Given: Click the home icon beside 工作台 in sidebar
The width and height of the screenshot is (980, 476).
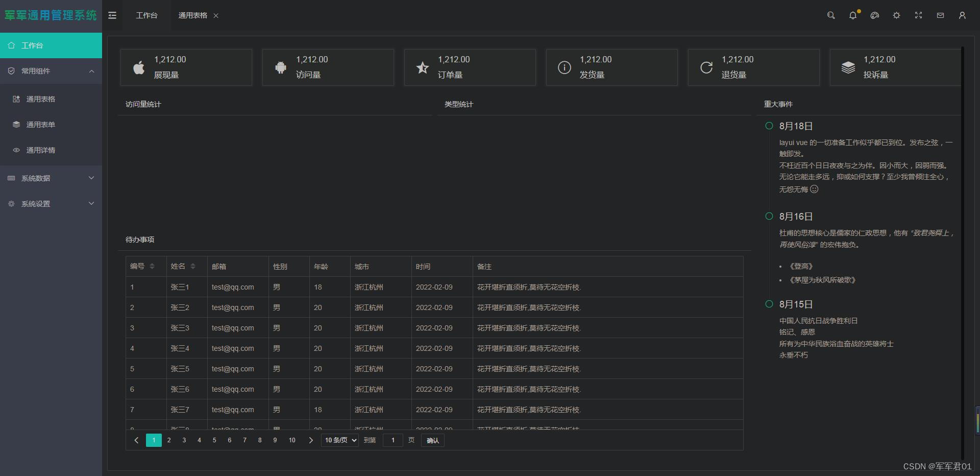Looking at the screenshot, I should pos(11,45).
